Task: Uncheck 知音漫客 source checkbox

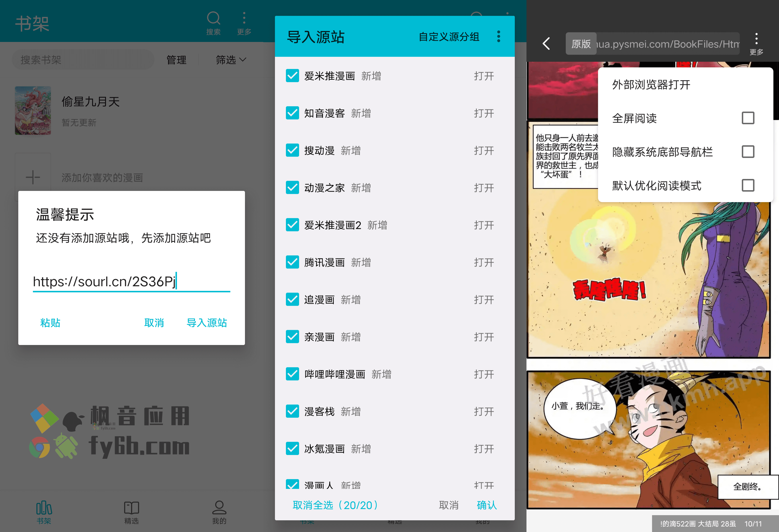Action: [292, 113]
